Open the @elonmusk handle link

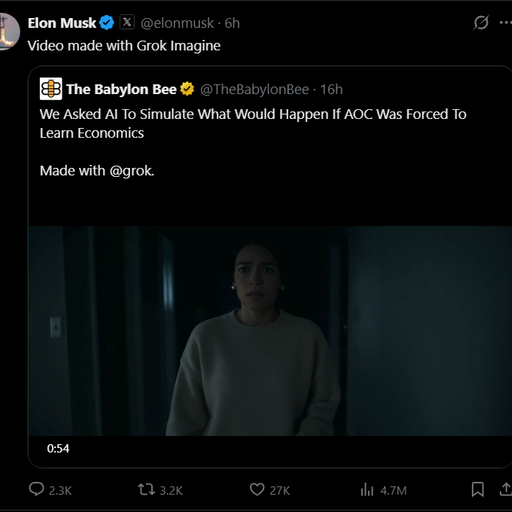(x=177, y=23)
